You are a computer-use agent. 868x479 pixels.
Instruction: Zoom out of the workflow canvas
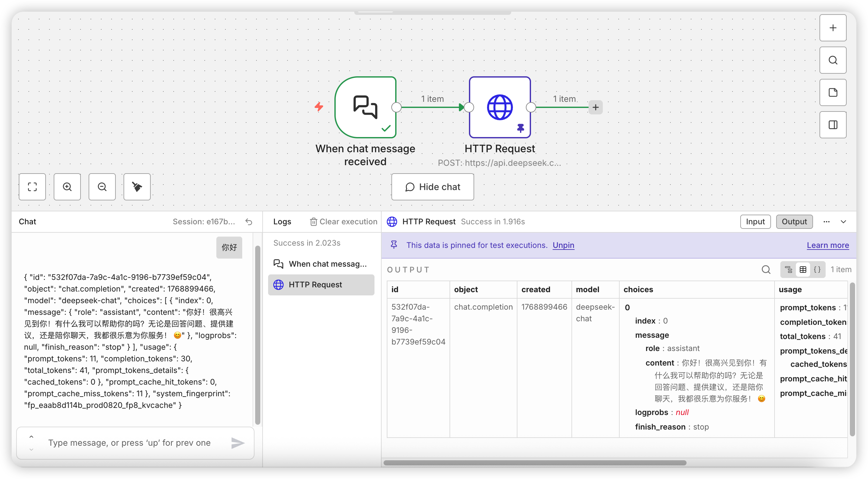102,187
